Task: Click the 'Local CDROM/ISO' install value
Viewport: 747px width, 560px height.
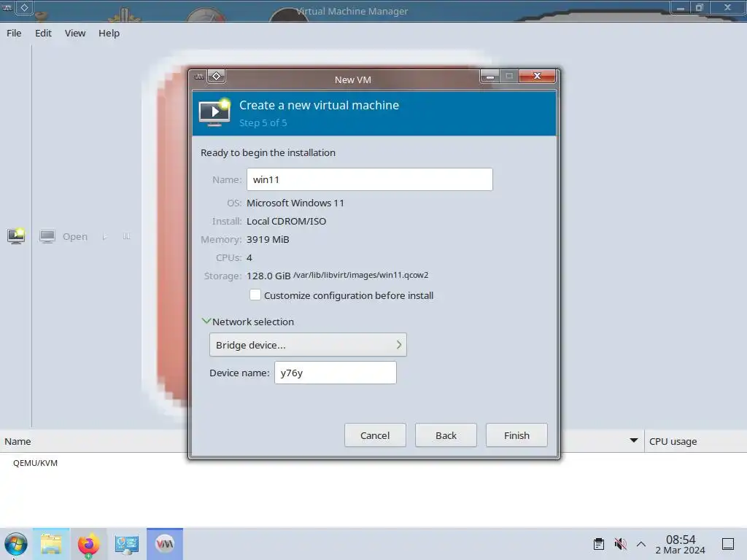Action: click(x=286, y=221)
